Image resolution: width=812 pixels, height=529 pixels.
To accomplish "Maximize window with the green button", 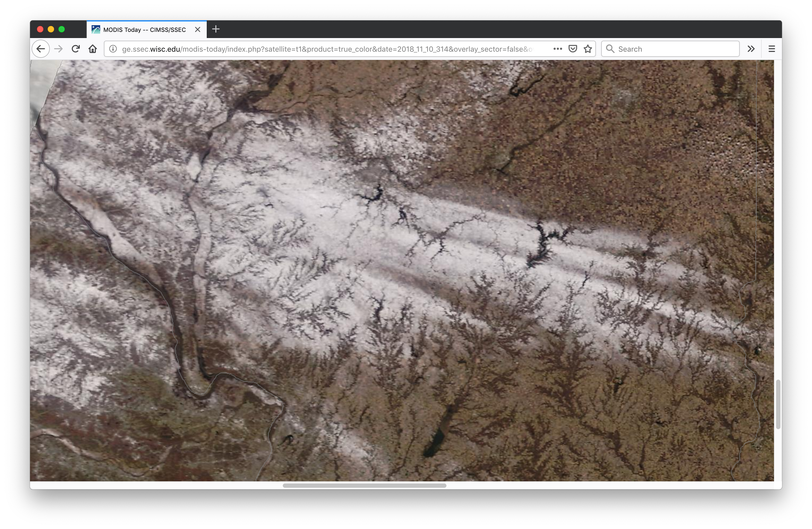I will [62, 29].
